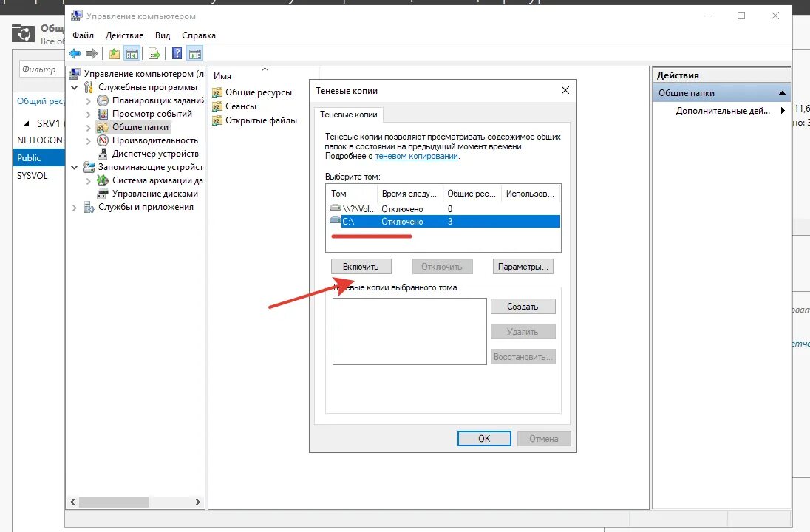Click the tree pane scrollbar left arrow
The width and height of the screenshot is (810, 532).
[73, 502]
